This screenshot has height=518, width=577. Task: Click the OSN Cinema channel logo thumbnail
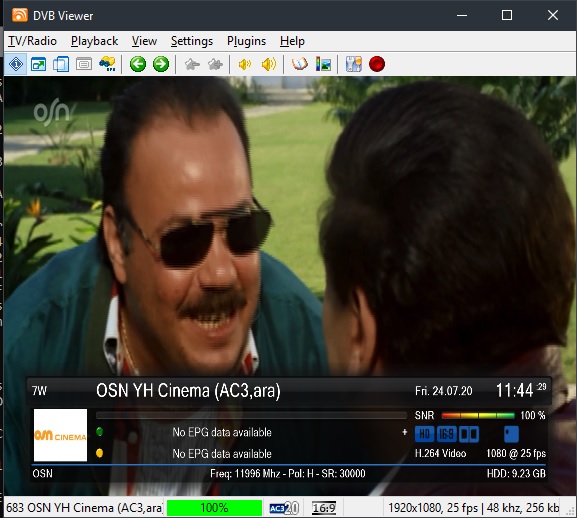pyautogui.click(x=60, y=435)
